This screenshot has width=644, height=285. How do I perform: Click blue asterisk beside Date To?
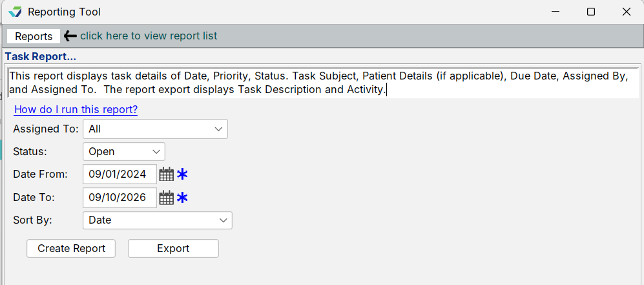(x=182, y=198)
